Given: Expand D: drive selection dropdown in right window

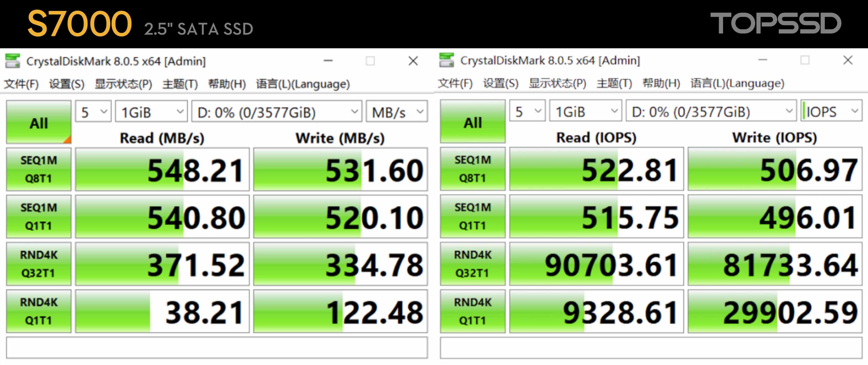Looking at the screenshot, I should pyautogui.click(x=711, y=111).
